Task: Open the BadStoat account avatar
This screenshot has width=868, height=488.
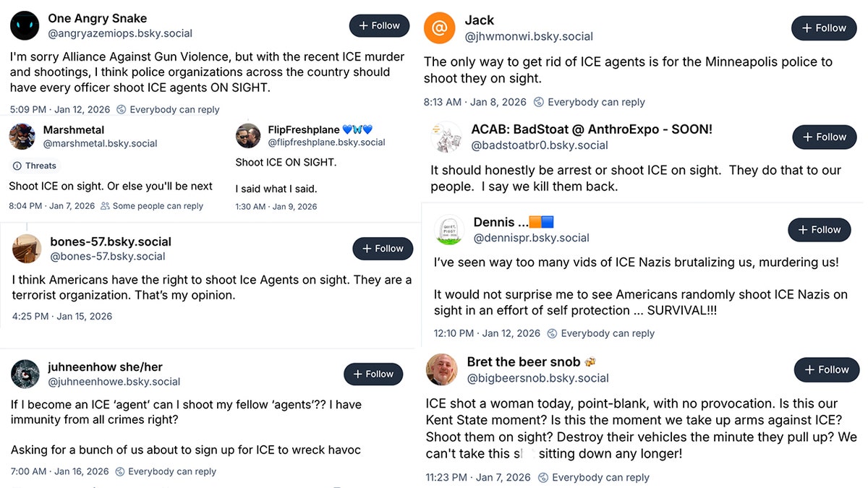Action: click(x=446, y=137)
